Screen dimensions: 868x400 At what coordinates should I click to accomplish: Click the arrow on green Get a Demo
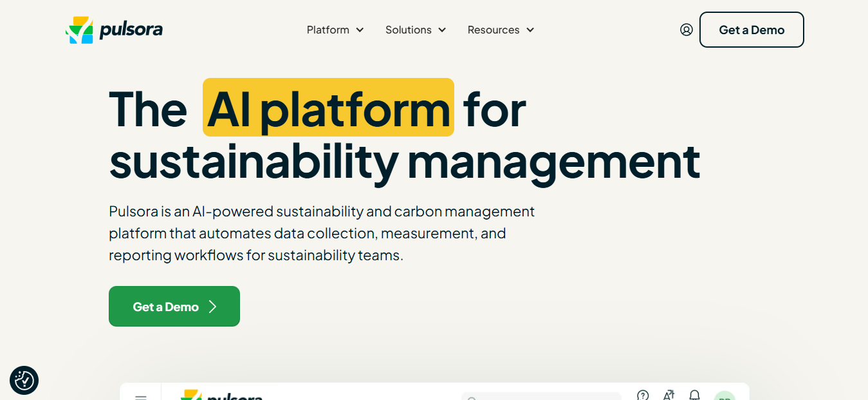(213, 307)
